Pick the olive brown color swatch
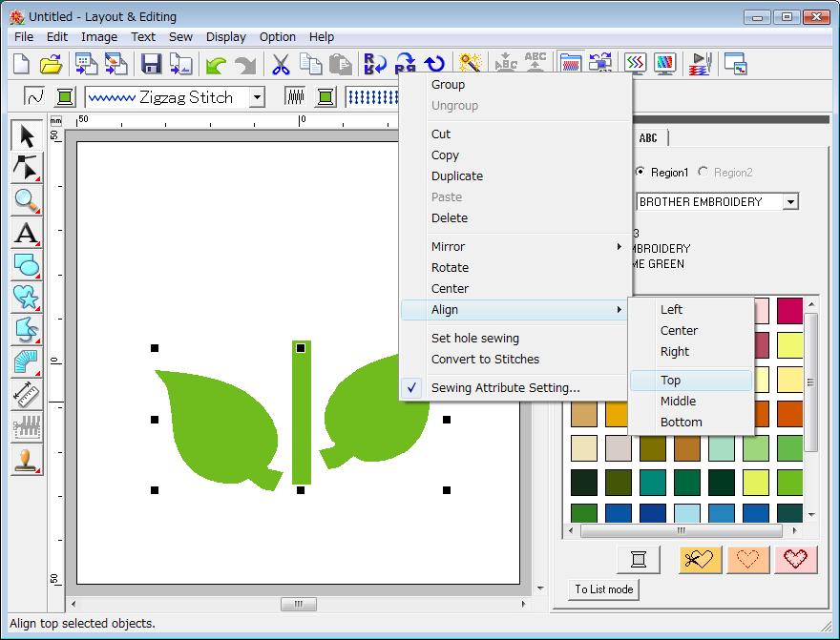 [x=653, y=448]
